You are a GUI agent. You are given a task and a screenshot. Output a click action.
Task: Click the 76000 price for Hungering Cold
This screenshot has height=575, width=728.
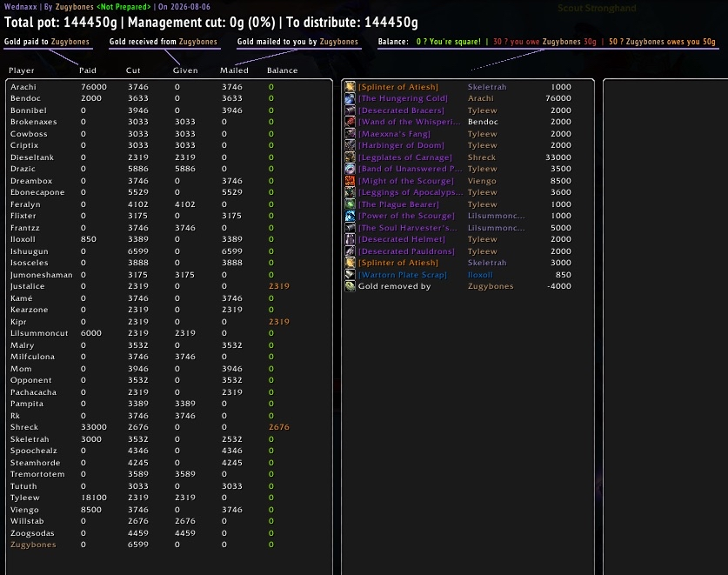coord(558,98)
